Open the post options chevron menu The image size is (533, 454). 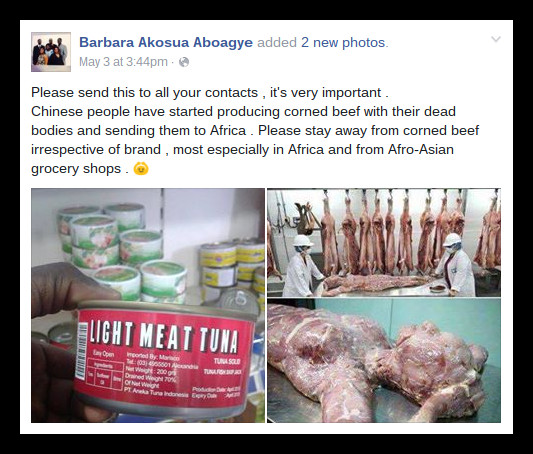click(496, 39)
